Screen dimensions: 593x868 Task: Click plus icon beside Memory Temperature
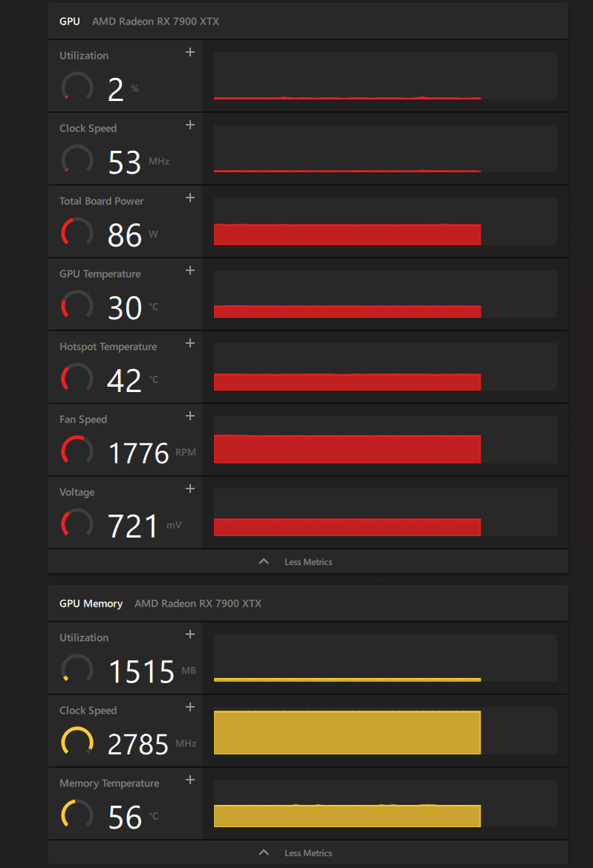190,780
